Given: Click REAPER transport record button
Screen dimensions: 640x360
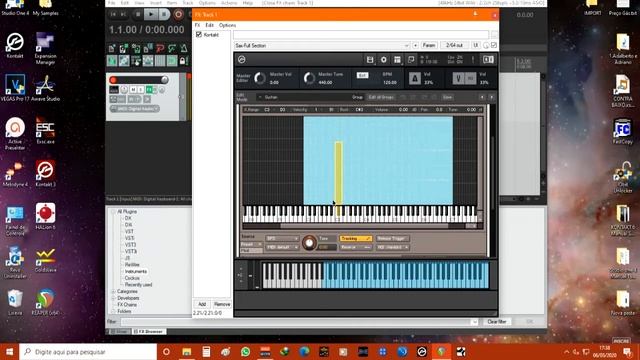Looking at the screenshot, I should [x=178, y=15].
